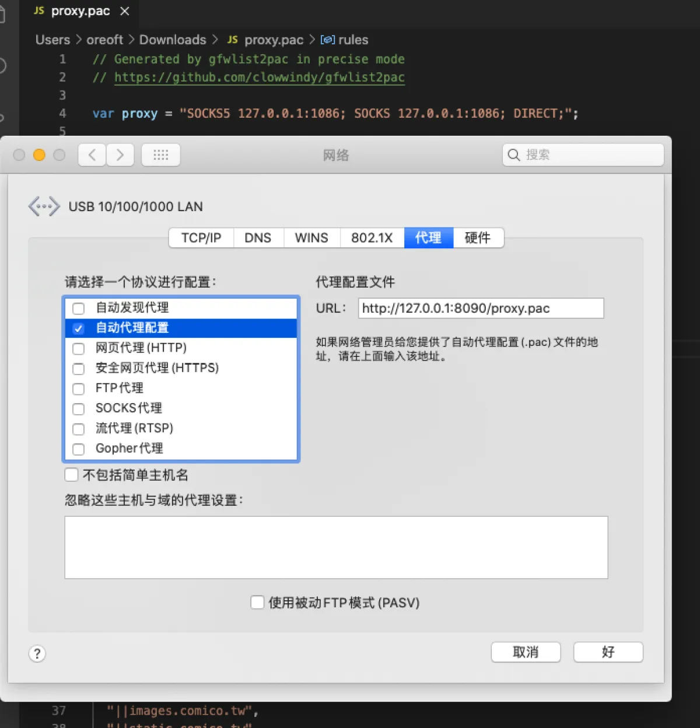Click the 好 button to confirm
The image size is (700, 728).
608,652
